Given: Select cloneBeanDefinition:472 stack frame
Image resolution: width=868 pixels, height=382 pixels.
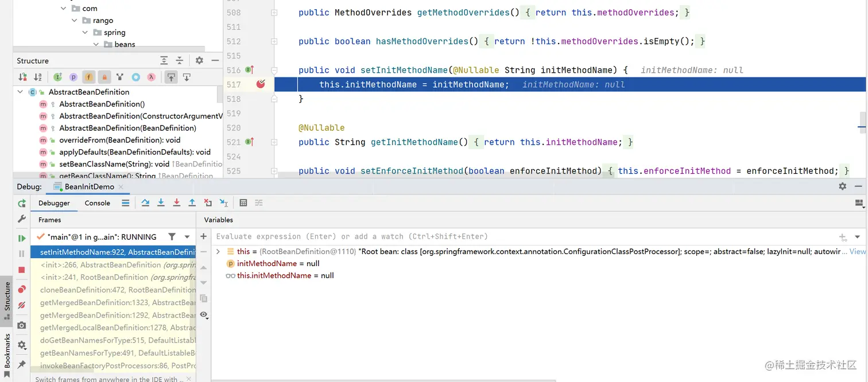Looking at the screenshot, I should 113,290.
